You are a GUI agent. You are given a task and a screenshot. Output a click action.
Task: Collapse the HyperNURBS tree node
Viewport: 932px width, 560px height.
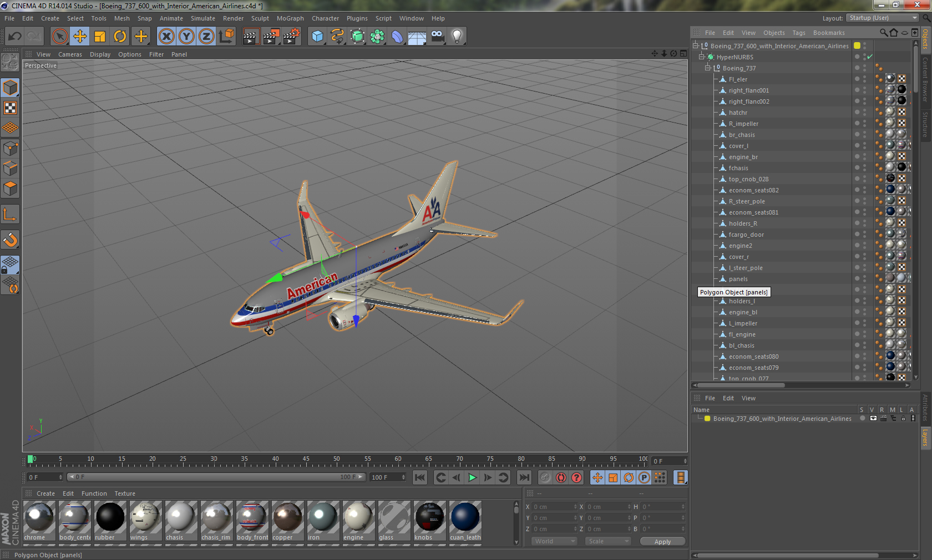click(702, 57)
